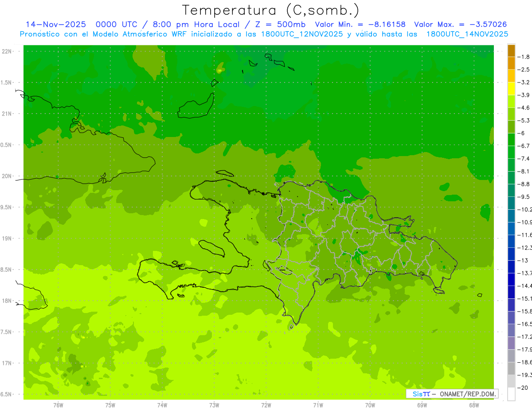Viewport: 532px width, 411px height.
Task: Click the "21N" latitude label
Action: pyautogui.click(x=7, y=114)
